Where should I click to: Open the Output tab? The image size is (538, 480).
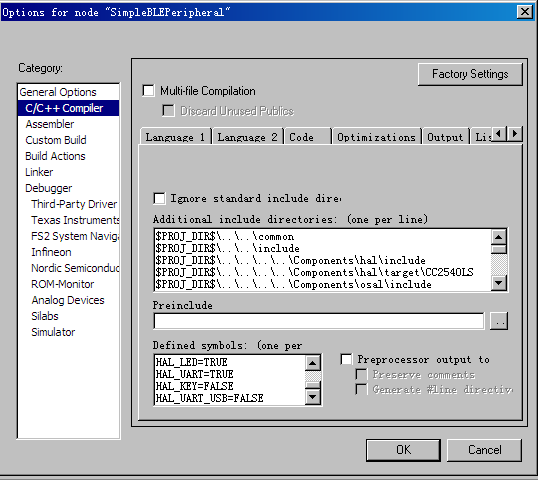[x=445, y=137]
